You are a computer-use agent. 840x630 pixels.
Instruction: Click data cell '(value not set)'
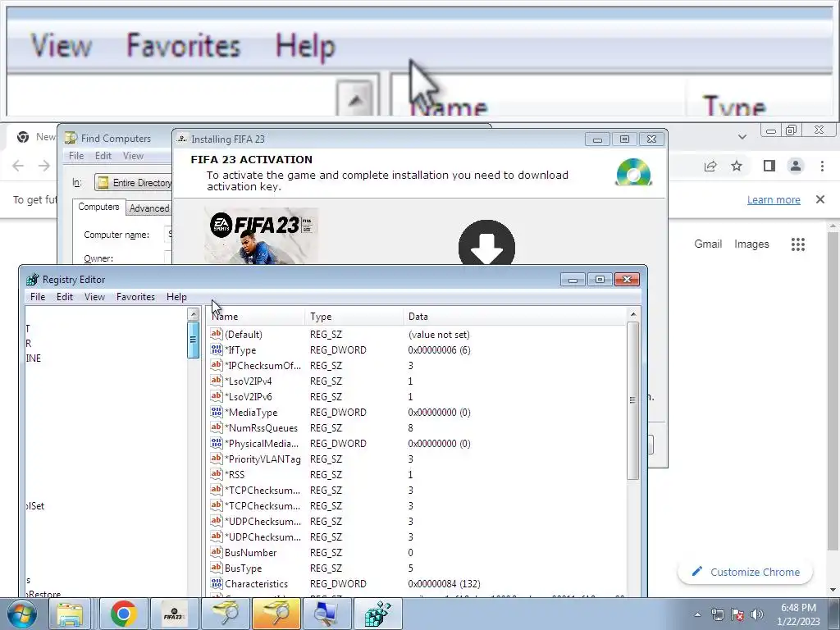click(439, 335)
